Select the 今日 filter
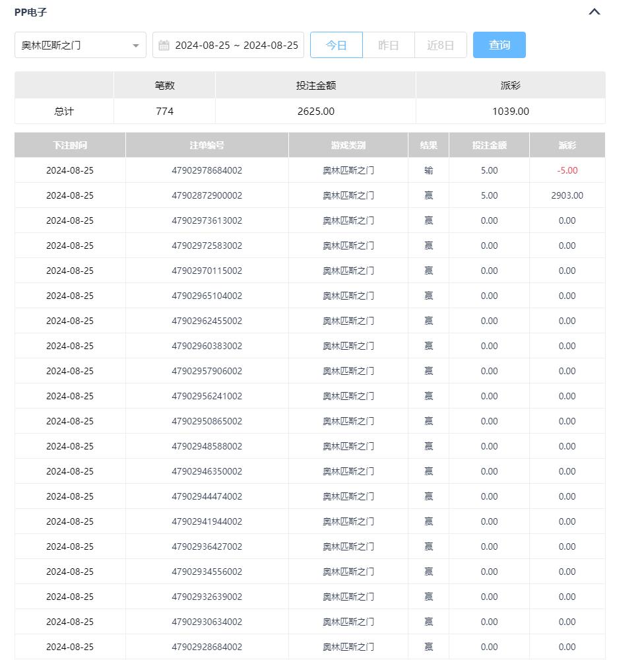The width and height of the screenshot is (644, 660). click(336, 46)
